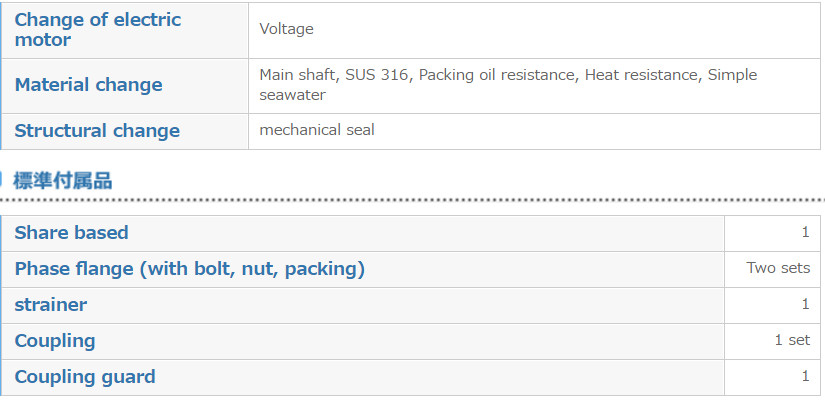
Task: Click the dotted divider under 標準付属品
Action: (412, 200)
